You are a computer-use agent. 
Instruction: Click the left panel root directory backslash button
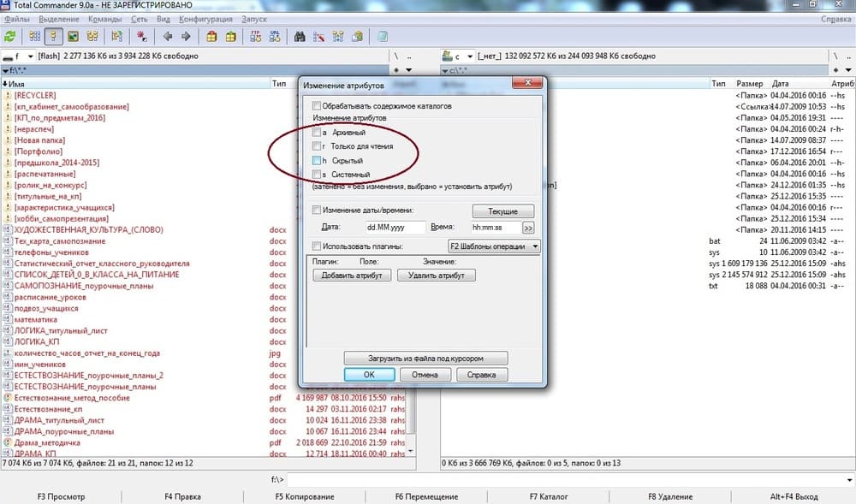click(395, 56)
